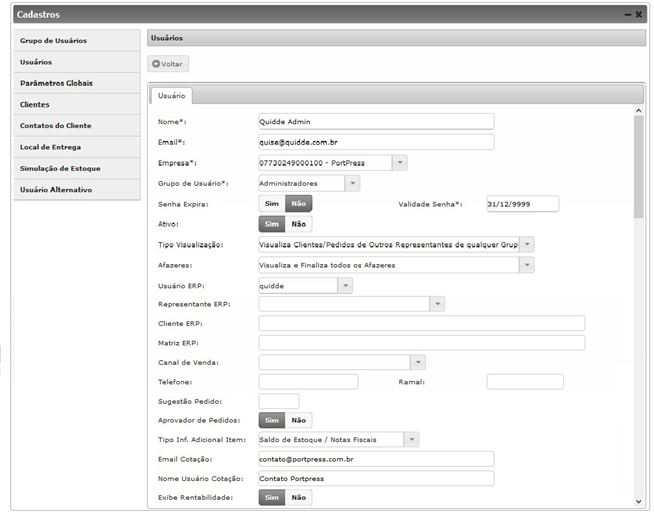
Task: Expand the Grupo de Usuário dropdown
Action: point(352,183)
